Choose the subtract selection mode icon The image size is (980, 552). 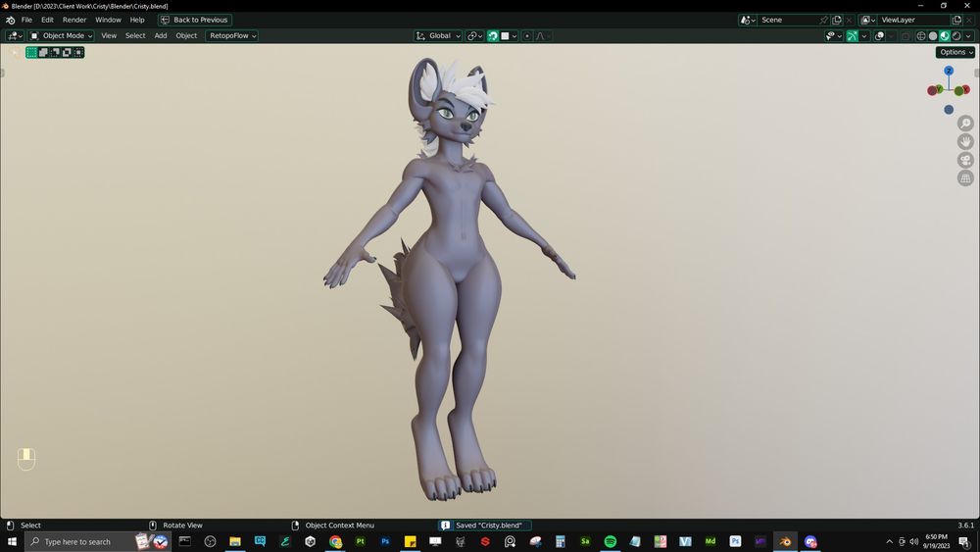pyautogui.click(x=55, y=53)
